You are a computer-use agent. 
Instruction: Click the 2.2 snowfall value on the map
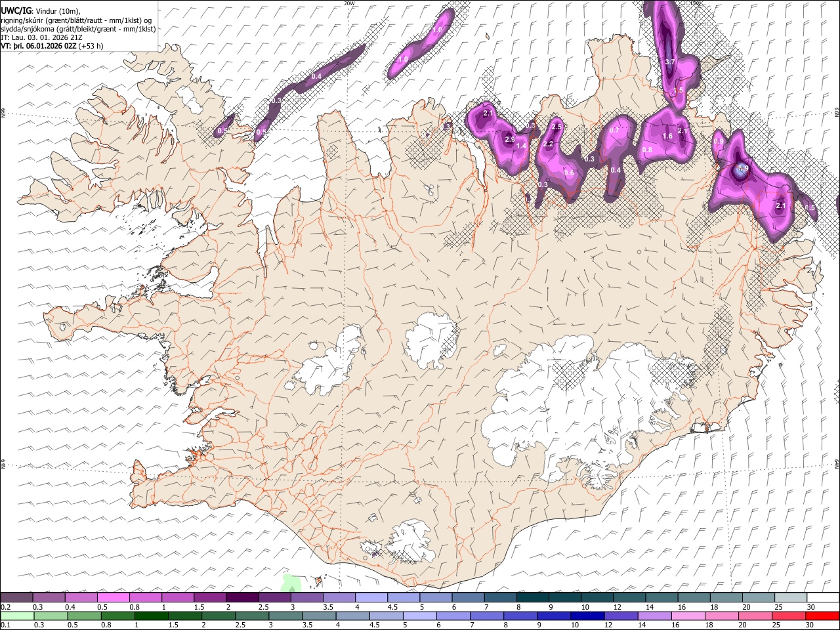click(x=548, y=144)
